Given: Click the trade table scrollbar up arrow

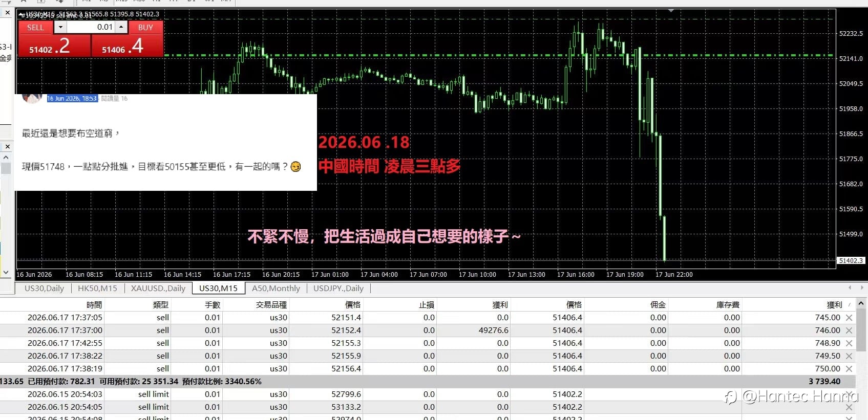Looking at the screenshot, I should (x=861, y=303).
